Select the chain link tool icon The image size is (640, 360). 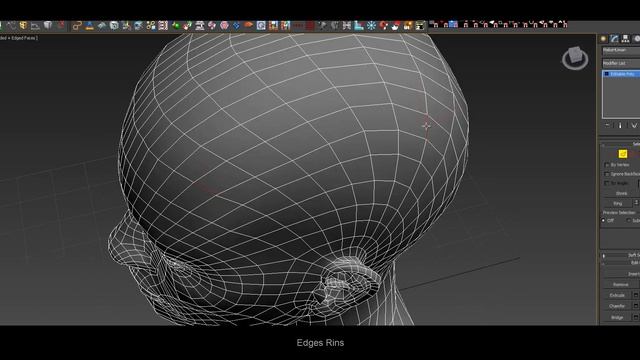point(77,26)
